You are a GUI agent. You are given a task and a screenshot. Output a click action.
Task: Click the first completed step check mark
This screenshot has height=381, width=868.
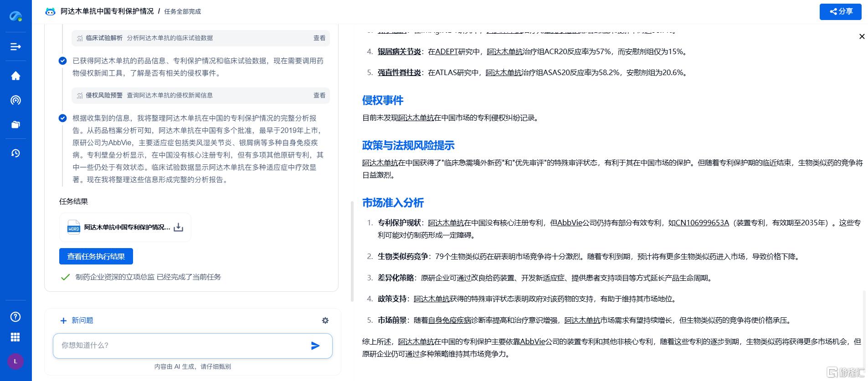[63, 61]
